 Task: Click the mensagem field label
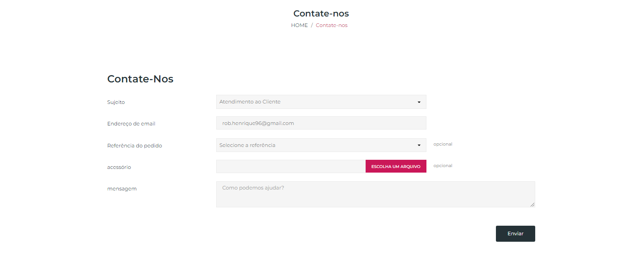click(122, 189)
